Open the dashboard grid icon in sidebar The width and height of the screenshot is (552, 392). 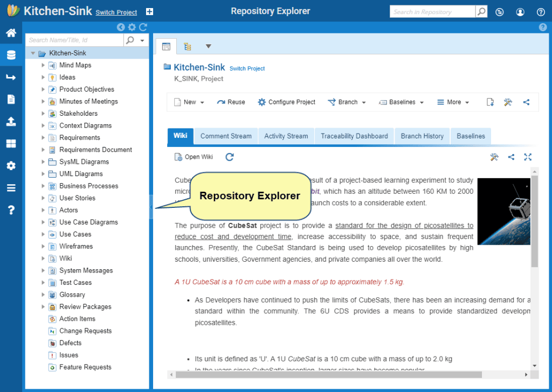click(11, 144)
